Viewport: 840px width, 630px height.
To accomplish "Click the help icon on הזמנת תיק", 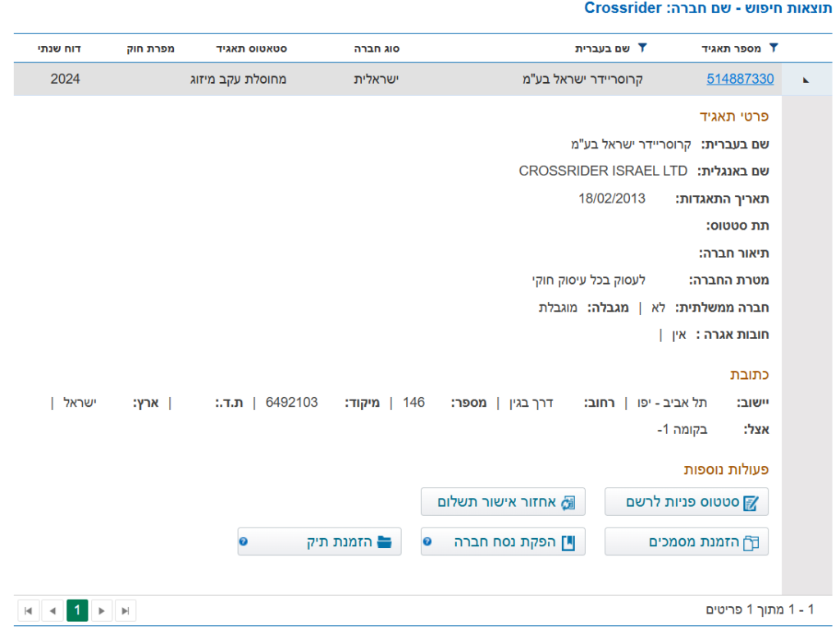I will tap(244, 542).
